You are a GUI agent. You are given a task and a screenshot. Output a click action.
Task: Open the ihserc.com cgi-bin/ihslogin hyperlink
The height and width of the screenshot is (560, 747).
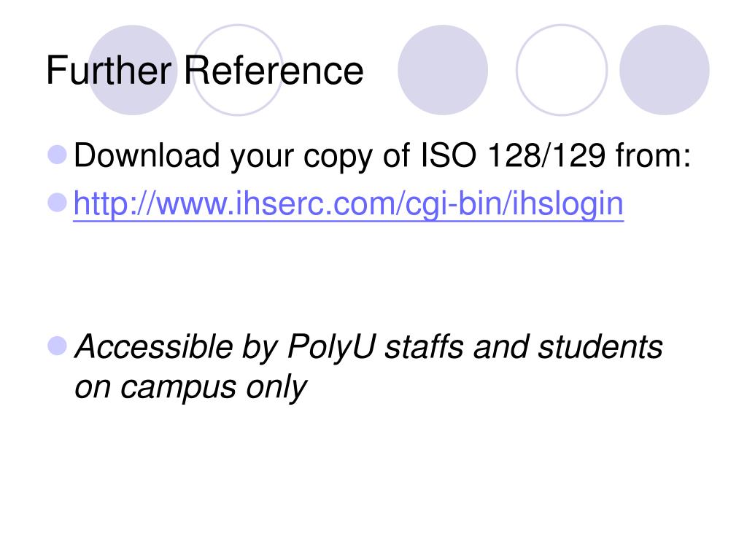(348, 205)
